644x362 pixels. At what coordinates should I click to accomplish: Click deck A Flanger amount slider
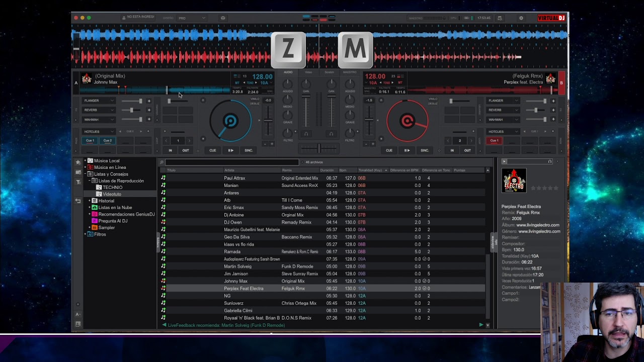131,101
